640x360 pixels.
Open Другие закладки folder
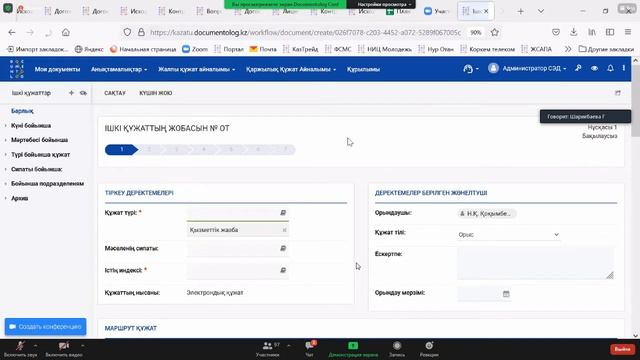606,49
